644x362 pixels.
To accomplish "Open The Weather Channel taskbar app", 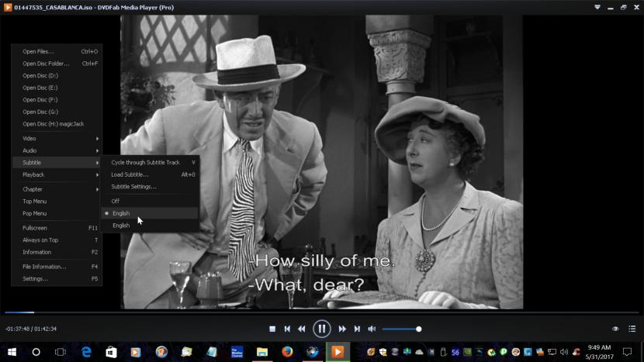I will 237,352.
